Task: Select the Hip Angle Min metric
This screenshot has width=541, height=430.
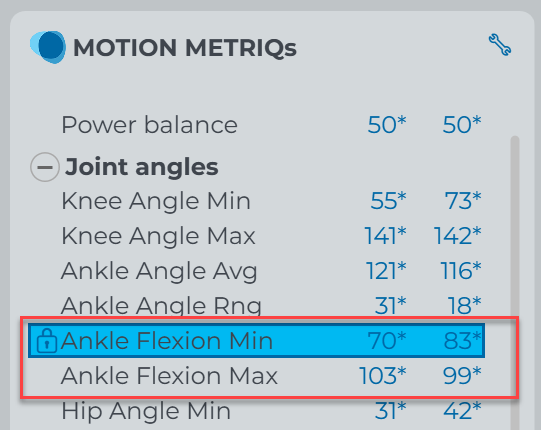Action: click(271, 411)
